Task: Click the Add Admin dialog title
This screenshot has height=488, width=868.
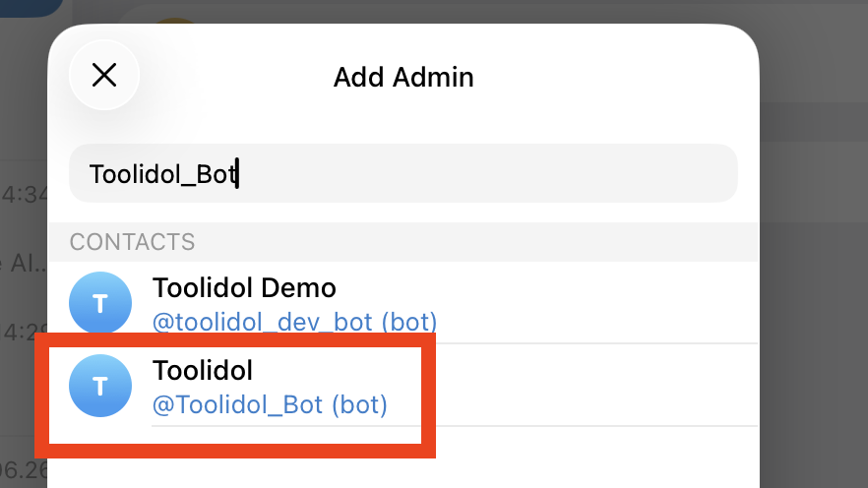Action: click(x=403, y=77)
